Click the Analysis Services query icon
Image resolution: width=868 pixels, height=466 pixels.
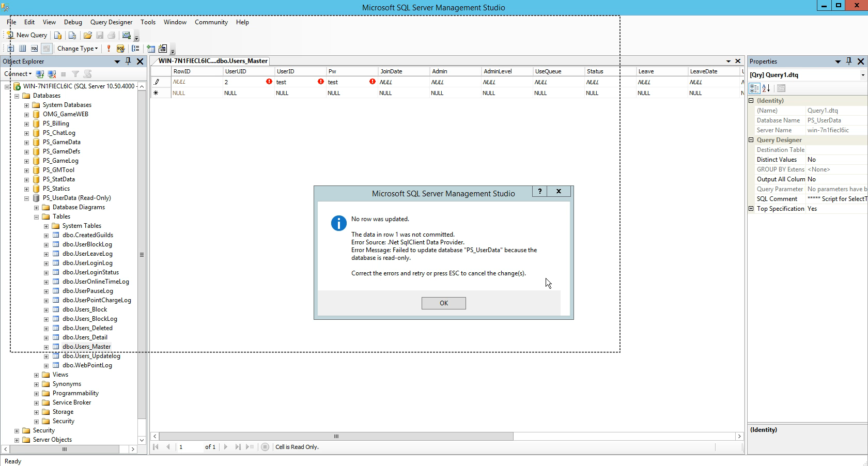(72, 35)
